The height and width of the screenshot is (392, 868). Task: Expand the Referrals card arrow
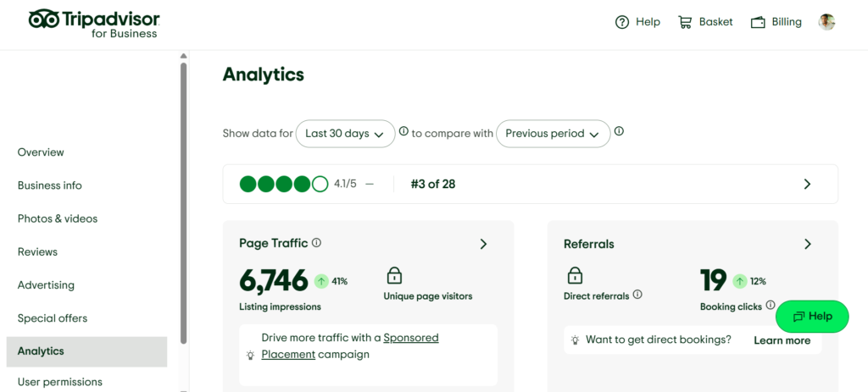tap(807, 244)
